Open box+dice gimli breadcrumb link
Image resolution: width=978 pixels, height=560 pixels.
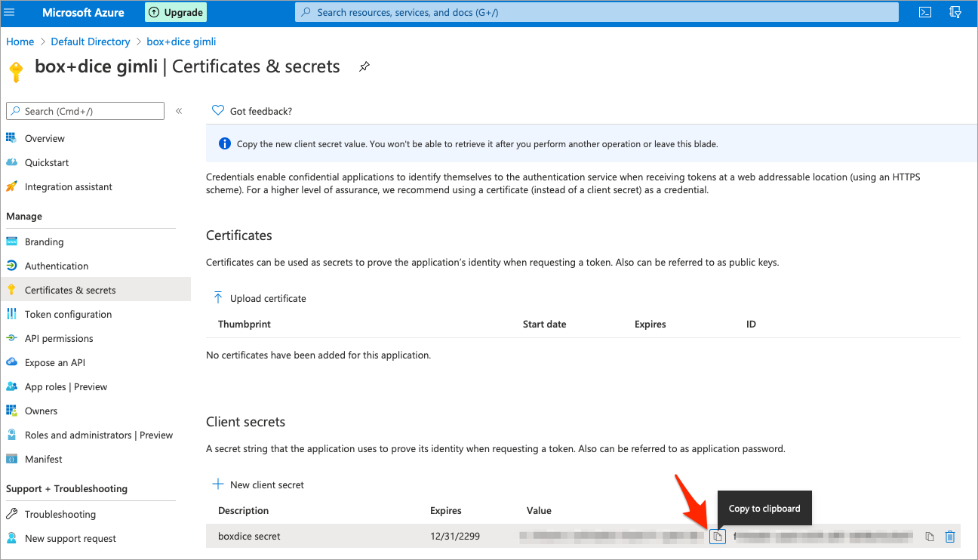tap(181, 42)
